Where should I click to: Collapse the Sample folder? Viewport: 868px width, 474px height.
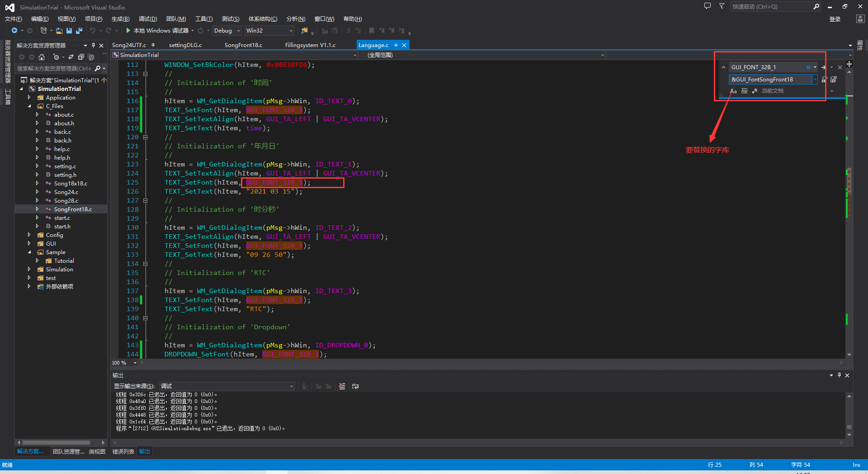pyautogui.click(x=29, y=252)
